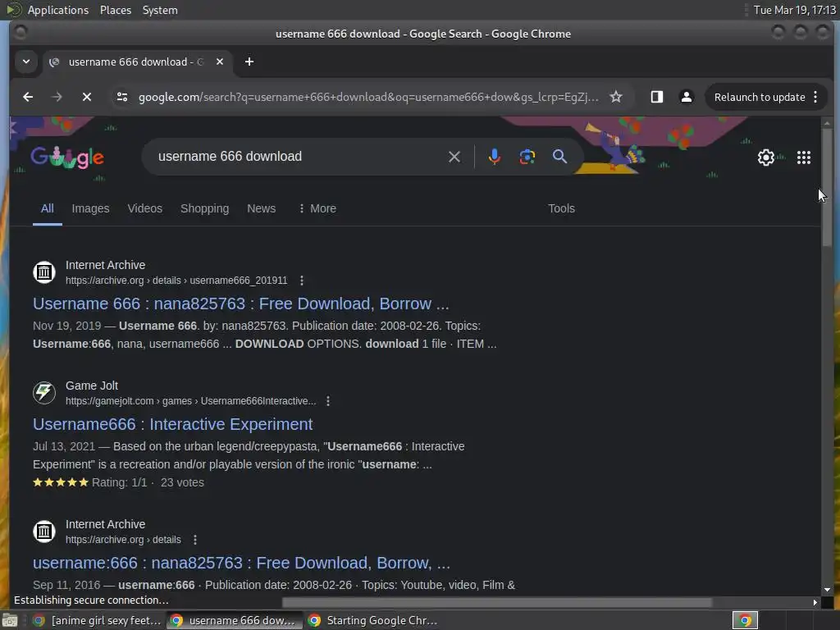
Task: Click the address bar URL
Action: coord(368,97)
